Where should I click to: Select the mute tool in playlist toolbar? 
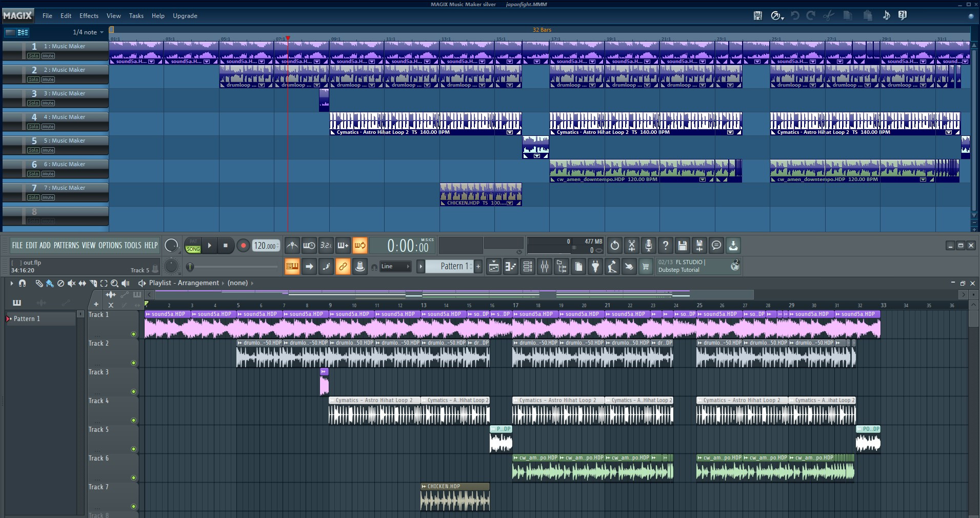coord(71,283)
